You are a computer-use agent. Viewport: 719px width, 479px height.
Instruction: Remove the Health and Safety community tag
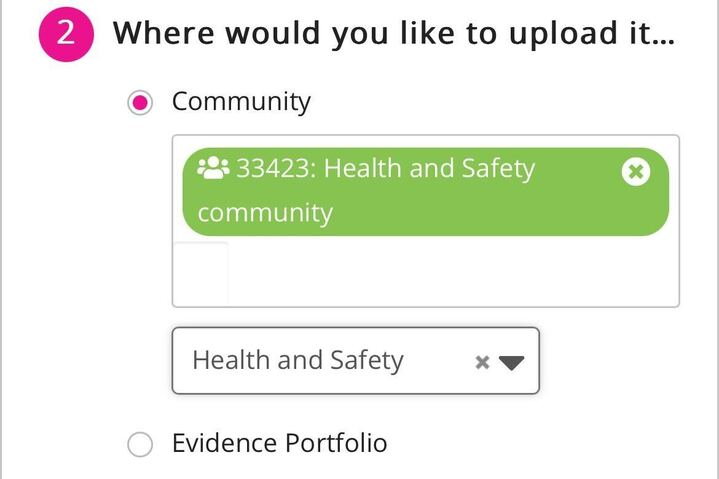click(635, 172)
